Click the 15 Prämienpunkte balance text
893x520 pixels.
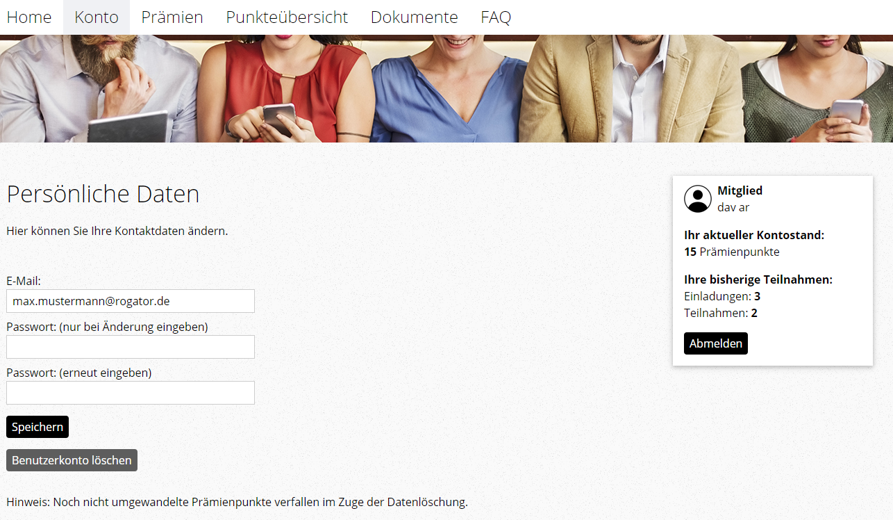(x=731, y=252)
